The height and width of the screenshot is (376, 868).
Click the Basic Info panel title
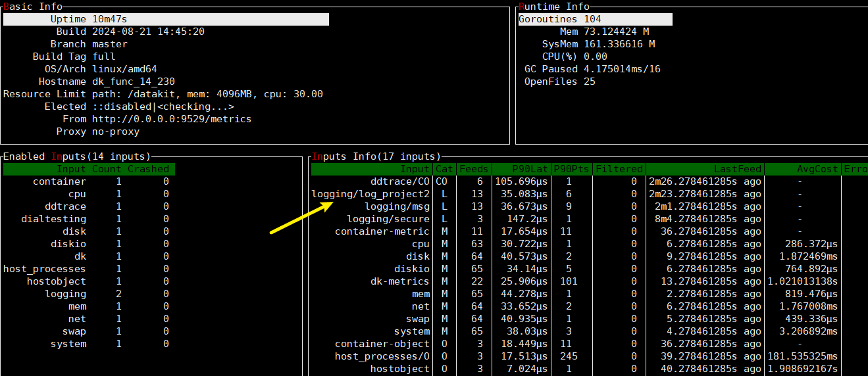(33, 7)
